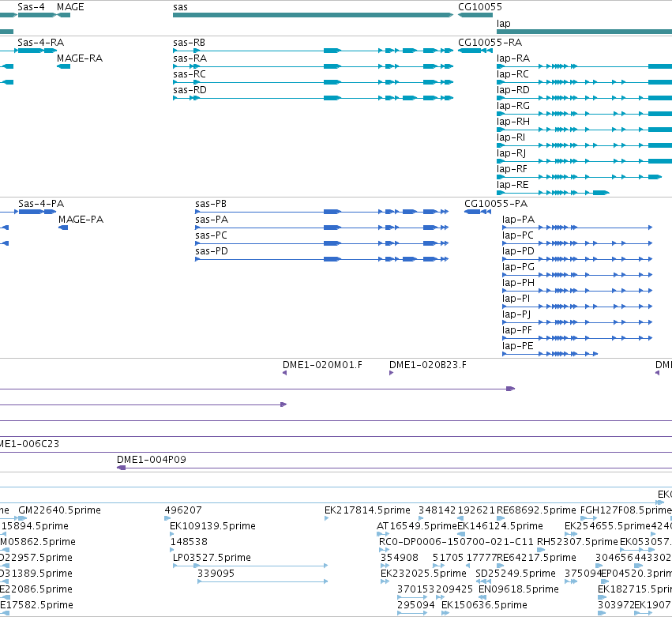Click feature label 148538

(x=189, y=542)
